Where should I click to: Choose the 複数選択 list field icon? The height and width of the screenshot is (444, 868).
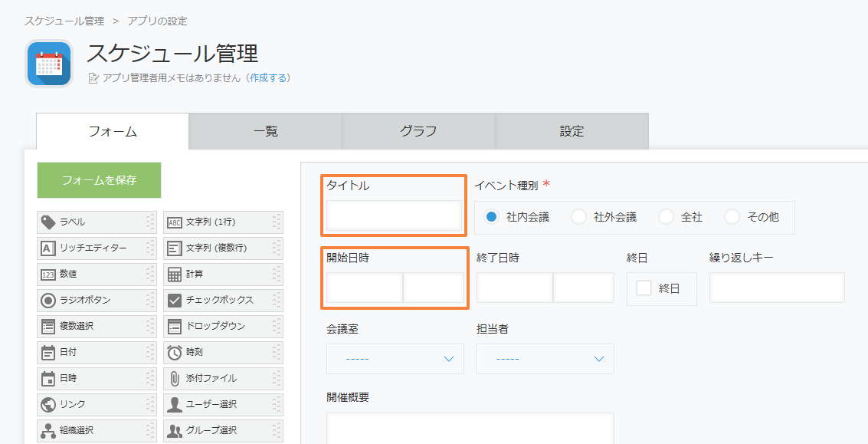tap(48, 327)
